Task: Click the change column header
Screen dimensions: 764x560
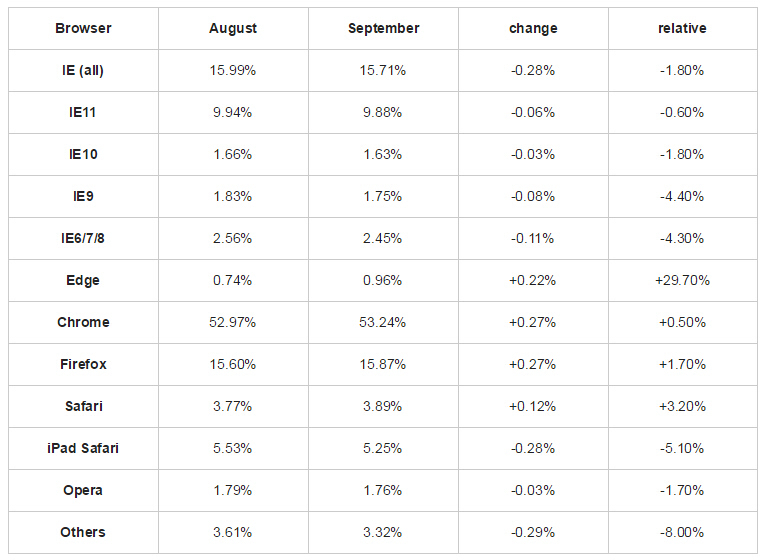Action: point(533,28)
